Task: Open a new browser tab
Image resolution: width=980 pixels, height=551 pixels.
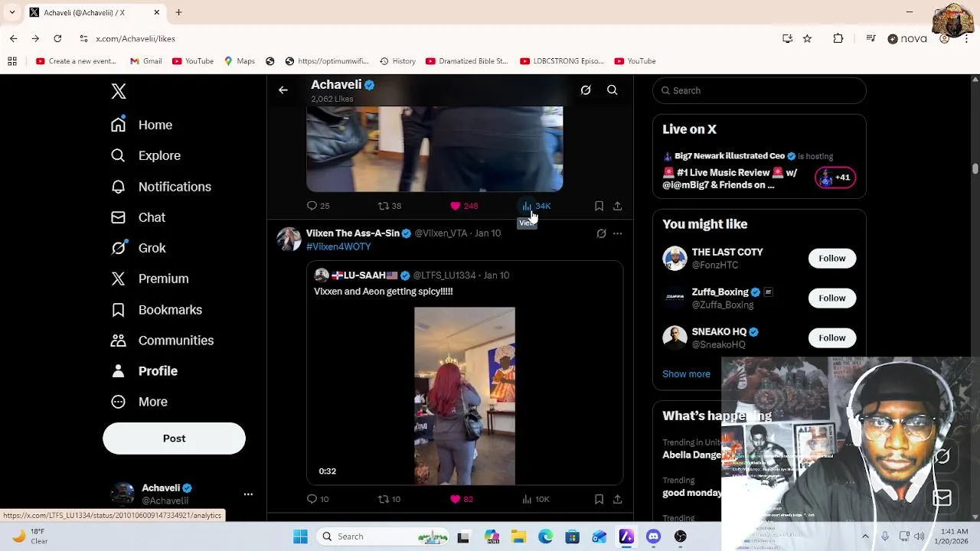Action: [x=178, y=12]
